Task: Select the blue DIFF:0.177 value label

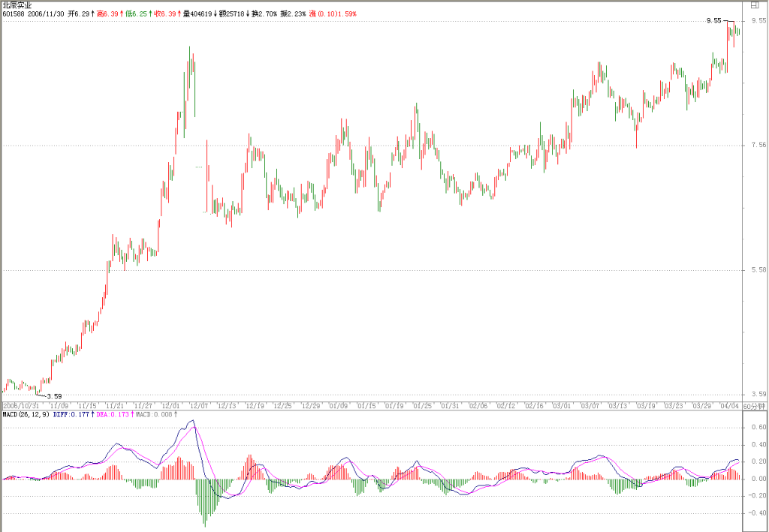Action: (x=71, y=414)
